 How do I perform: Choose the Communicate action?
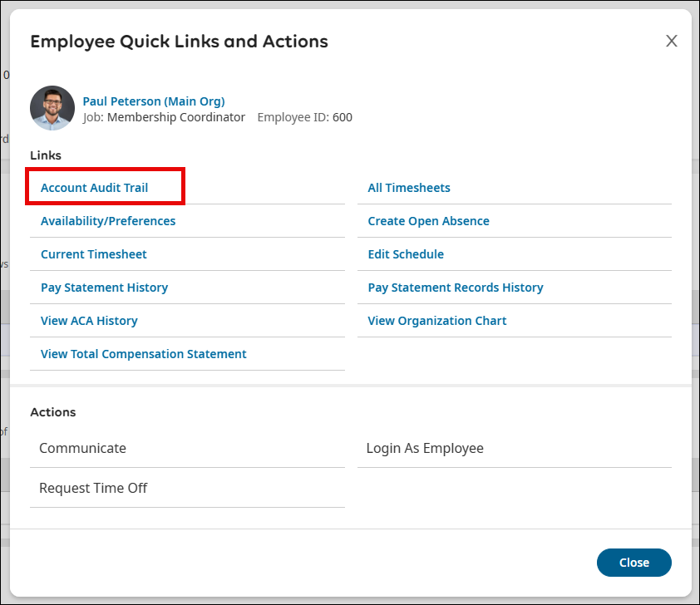(x=83, y=448)
